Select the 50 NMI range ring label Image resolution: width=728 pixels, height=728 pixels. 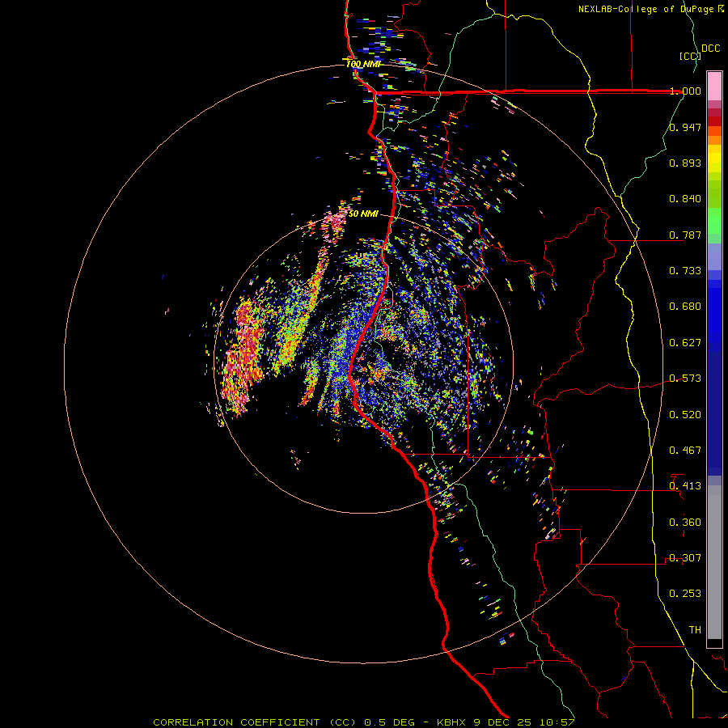[x=363, y=214]
